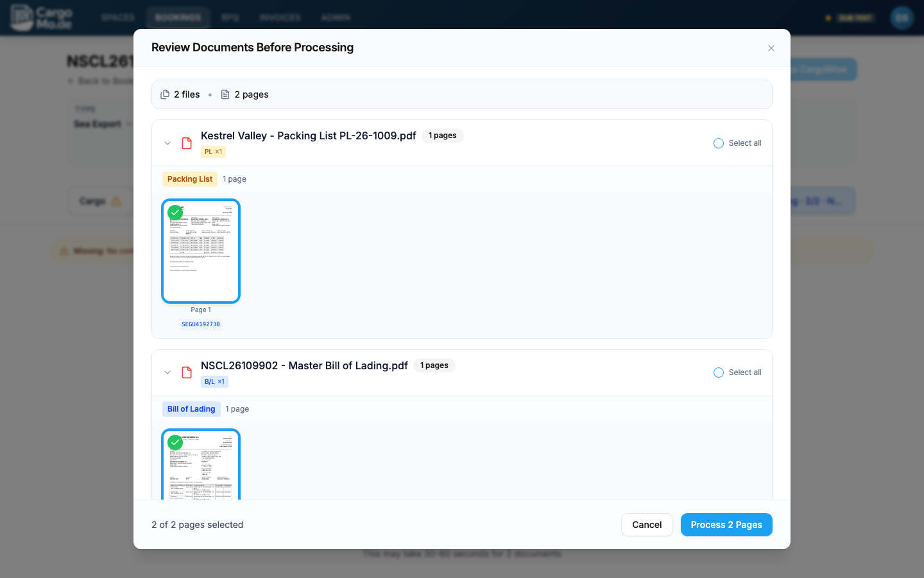
Task: Close the Review Documents dialog
Action: (771, 48)
